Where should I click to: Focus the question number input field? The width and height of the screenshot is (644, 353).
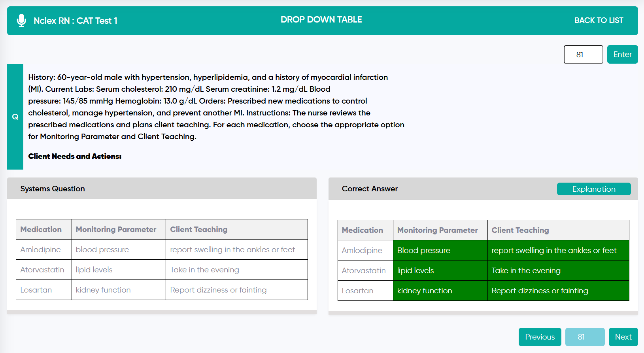click(583, 55)
